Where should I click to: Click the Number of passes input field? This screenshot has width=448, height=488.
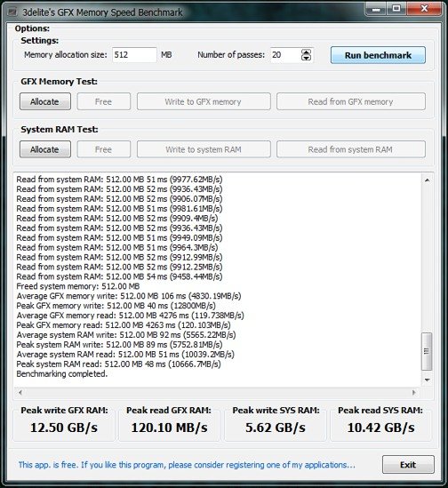[x=285, y=55]
